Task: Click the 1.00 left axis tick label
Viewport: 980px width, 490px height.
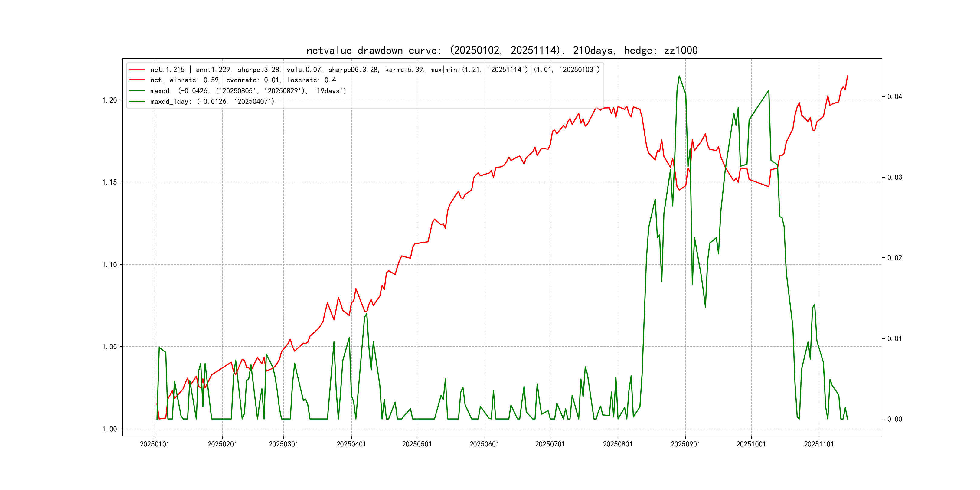Action: (x=109, y=429)
